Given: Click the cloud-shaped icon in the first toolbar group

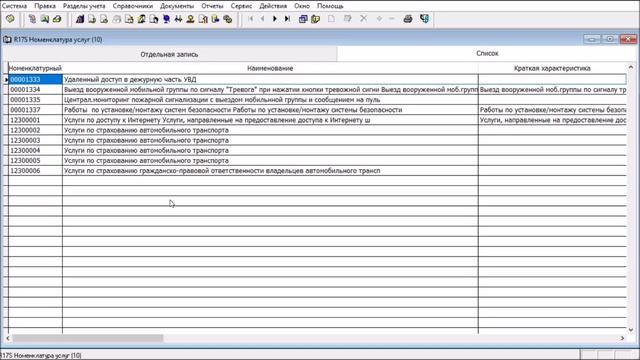Looking at the screenshot, I should pos(57,19).
